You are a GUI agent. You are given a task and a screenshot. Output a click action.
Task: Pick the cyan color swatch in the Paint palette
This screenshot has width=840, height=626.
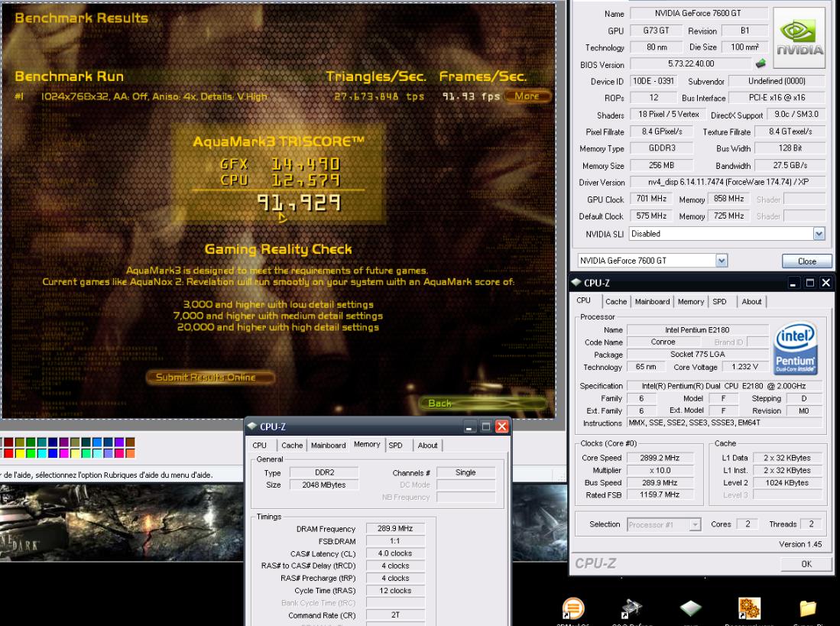tap(42, 453)
